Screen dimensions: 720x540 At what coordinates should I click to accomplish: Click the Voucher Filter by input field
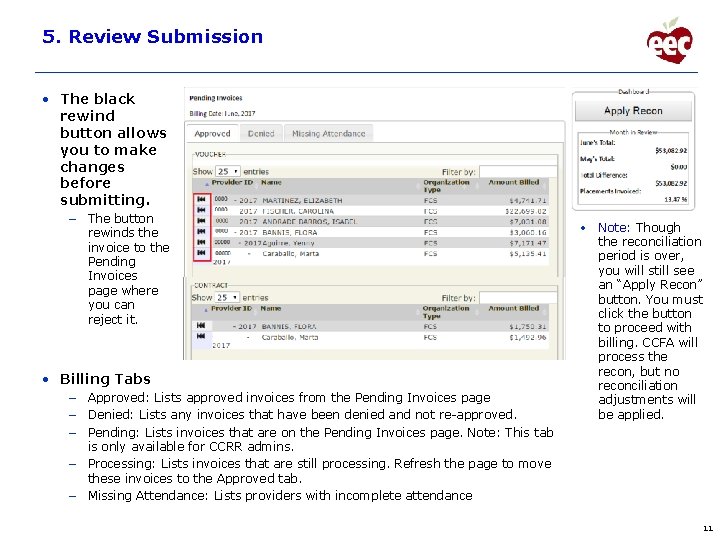pyautogui.click(x=518, y=172)
